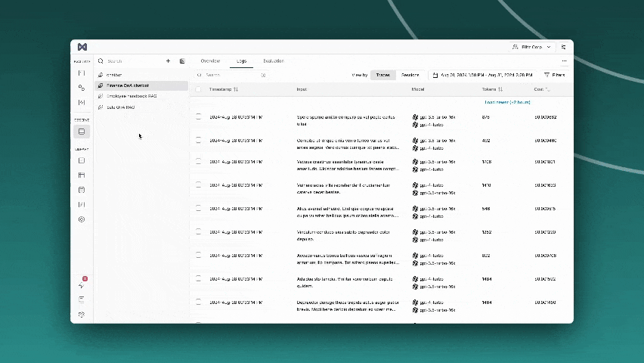
Task: Tick the checkbox of the 492-token log row
Action: pyautogui.click(x=198, y=141)
